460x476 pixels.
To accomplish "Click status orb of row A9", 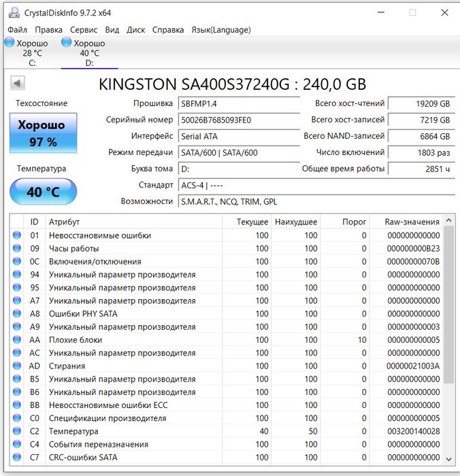I will click(17, 326).
